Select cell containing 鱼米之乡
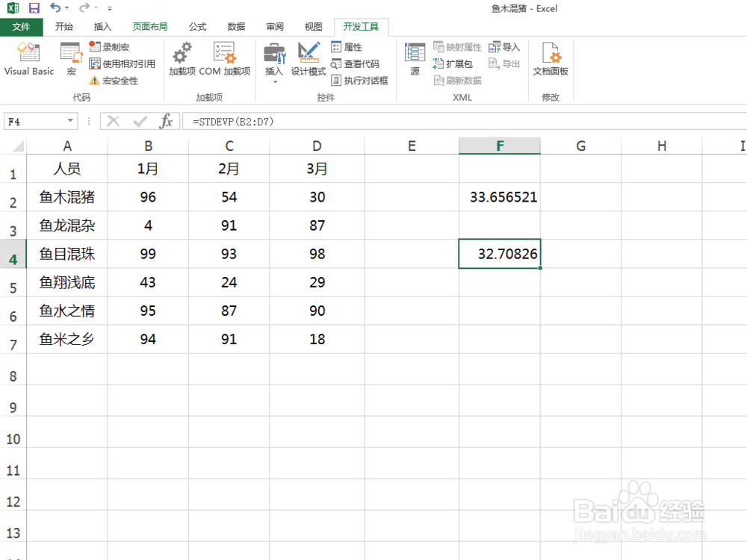Viewport: 747px width, 560px height. 67,339
